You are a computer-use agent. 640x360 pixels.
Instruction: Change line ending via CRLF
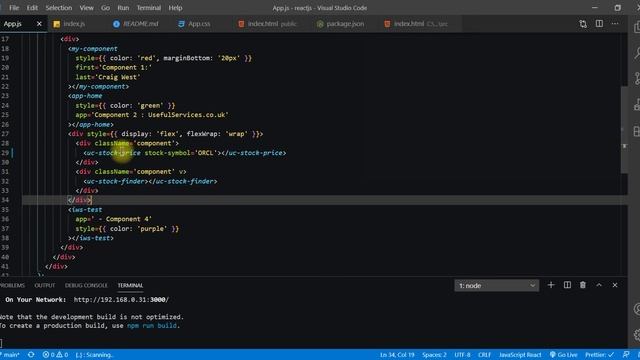(484, 355)
